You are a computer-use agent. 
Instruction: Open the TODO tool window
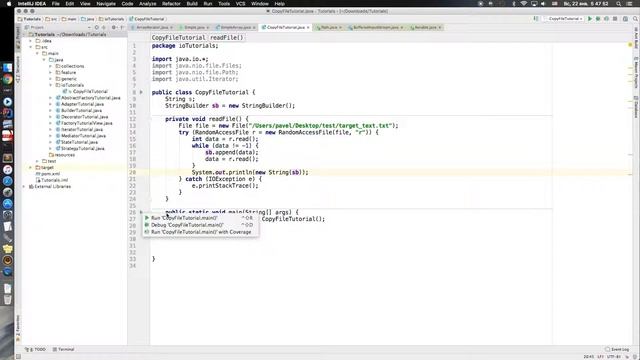(36, 349)
